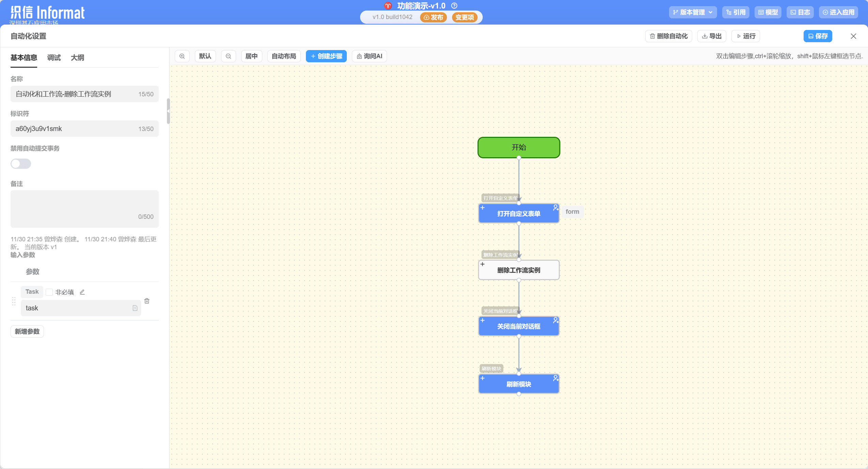
Task: Click the icon inside task input field
Action: (x=135, y=308)
